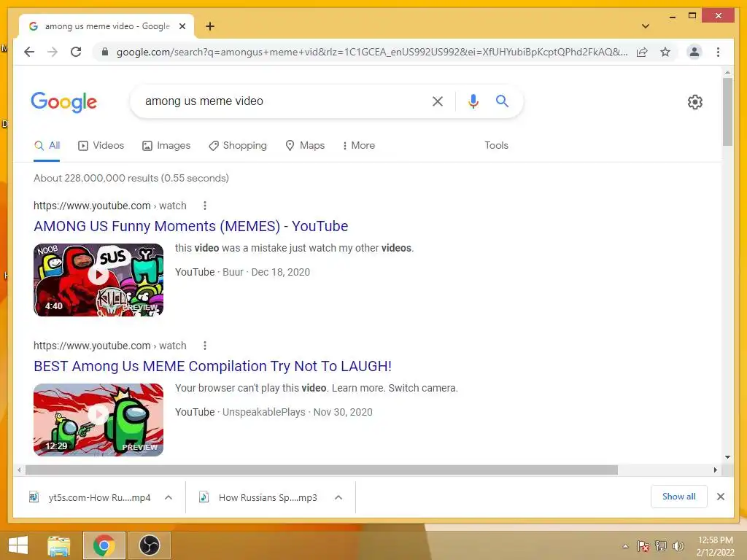
Task: View site information via padlock icon
Action: (x=105, y=52)
